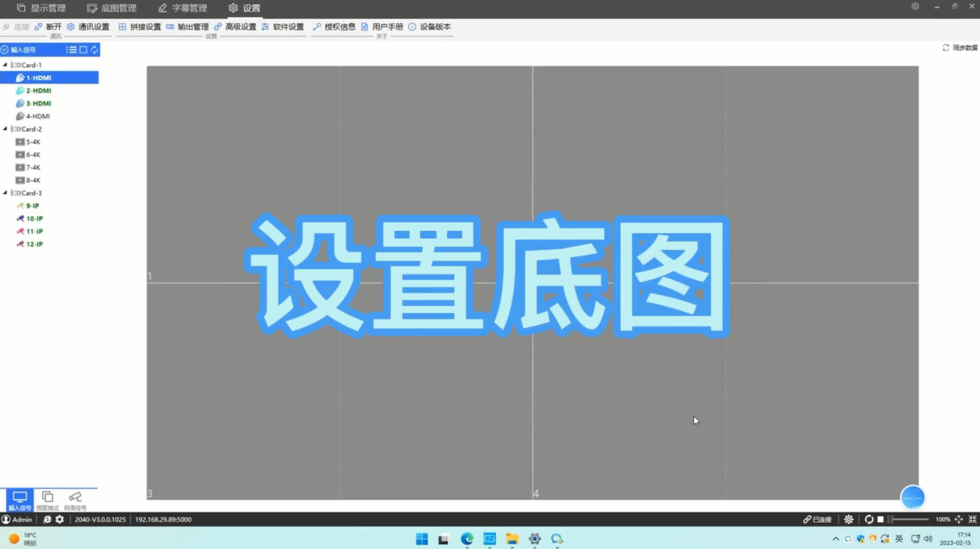
Task: Select the 2-HDMI input signal
Action: [34, 90]
